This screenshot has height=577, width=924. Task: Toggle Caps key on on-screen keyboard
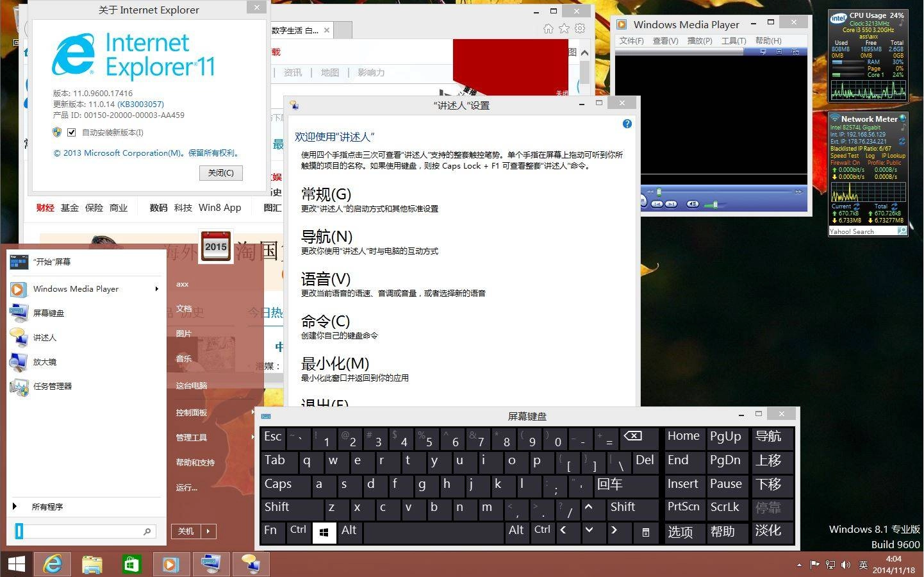coord(286,485)
